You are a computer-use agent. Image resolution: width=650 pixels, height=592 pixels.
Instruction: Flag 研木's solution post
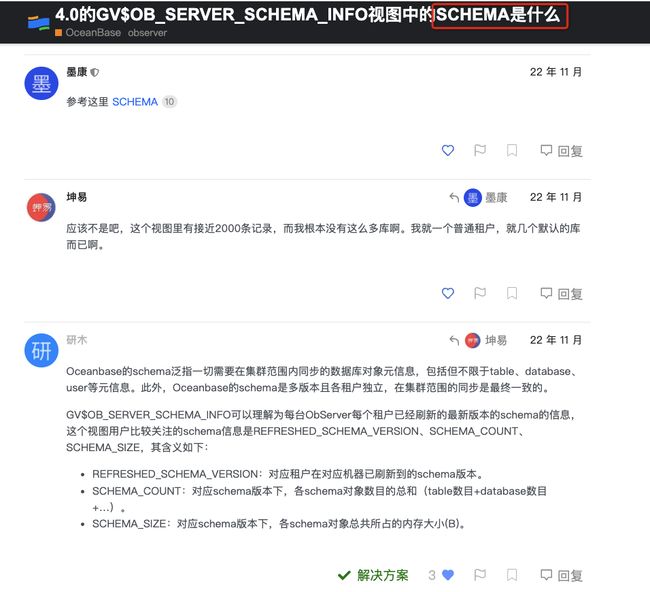click(x=480, y=575)
